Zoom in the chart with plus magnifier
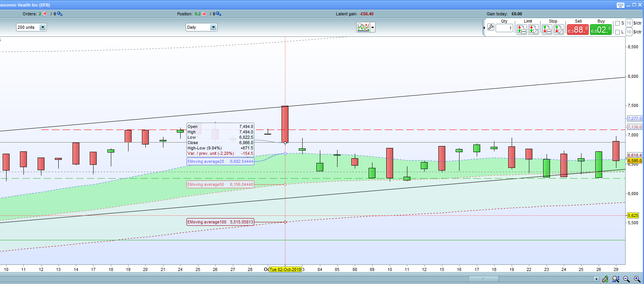Viewport: 644px width, 284px height. 637,279
